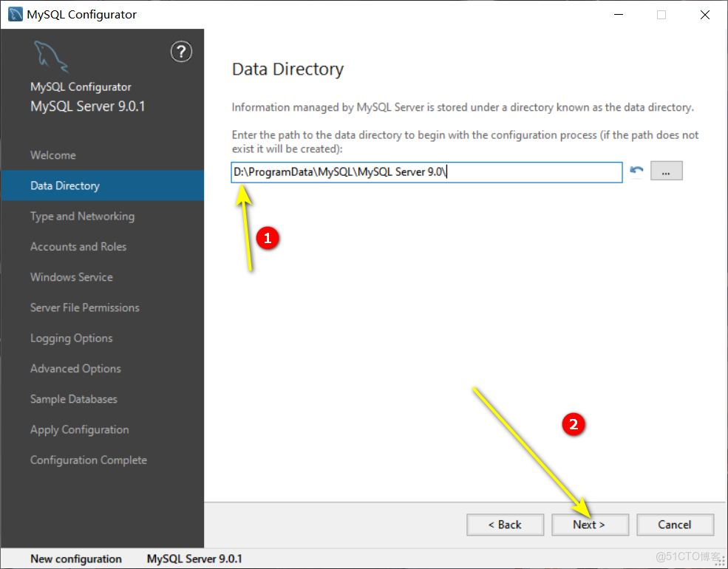Close the MySQL Configurator window

click(705, 14)
